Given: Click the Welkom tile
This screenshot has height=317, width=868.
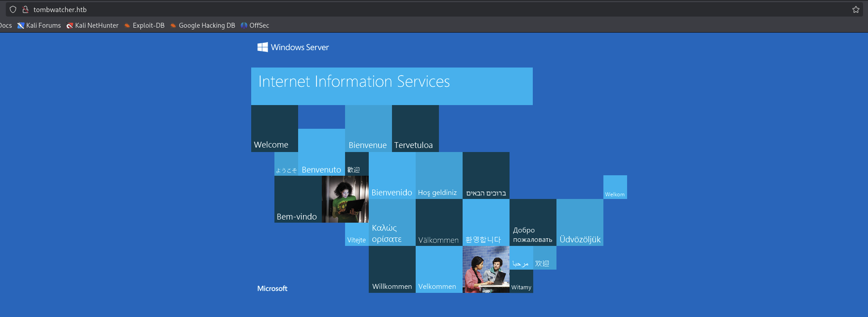Looking at the screenshot, I should click(x=615, y=187).
